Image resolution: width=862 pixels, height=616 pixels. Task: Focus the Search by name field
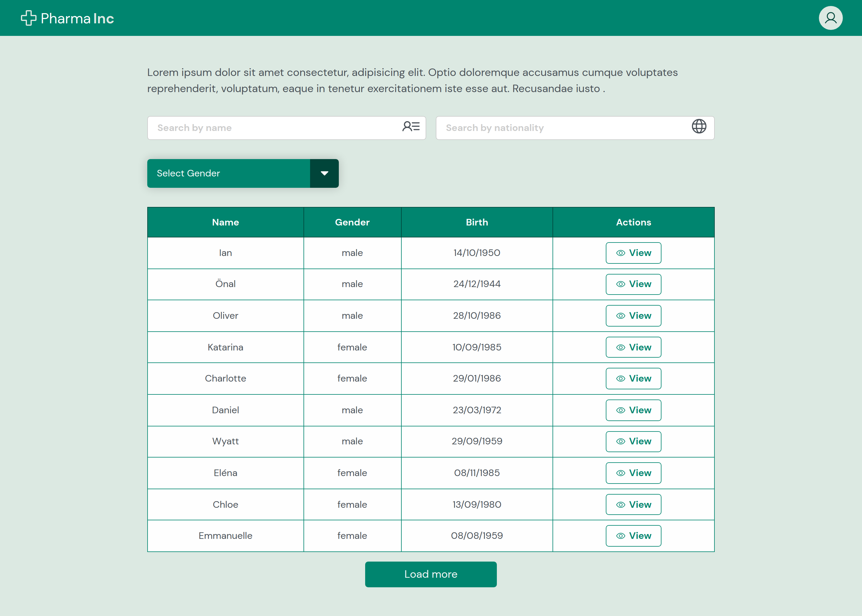coord(273,128)
